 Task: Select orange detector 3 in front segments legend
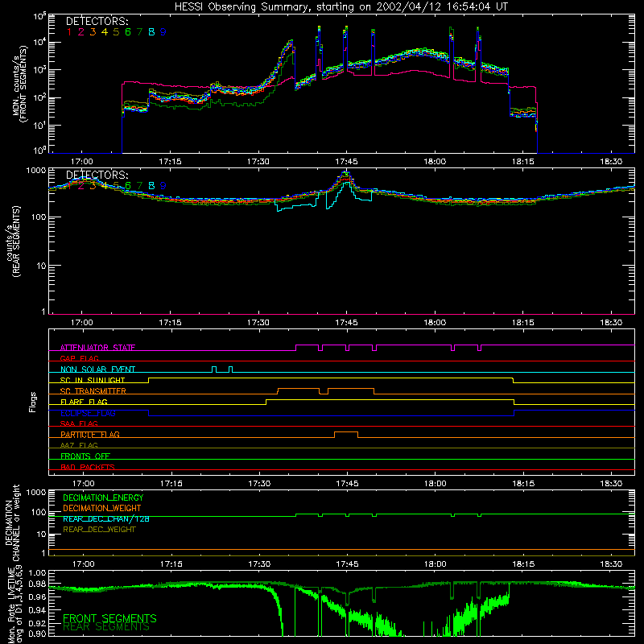(93, 32)
